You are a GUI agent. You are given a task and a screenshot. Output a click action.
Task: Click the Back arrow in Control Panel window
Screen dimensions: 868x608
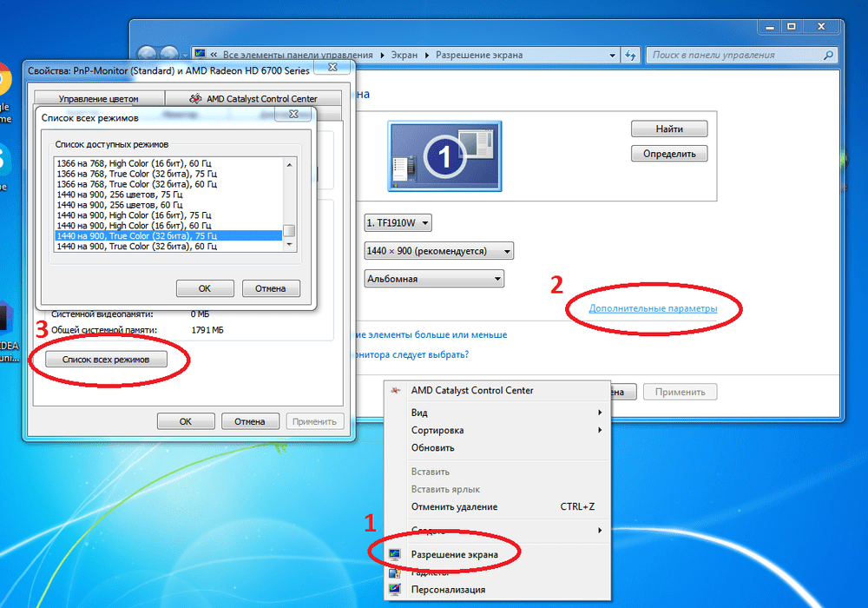point(148,55)
